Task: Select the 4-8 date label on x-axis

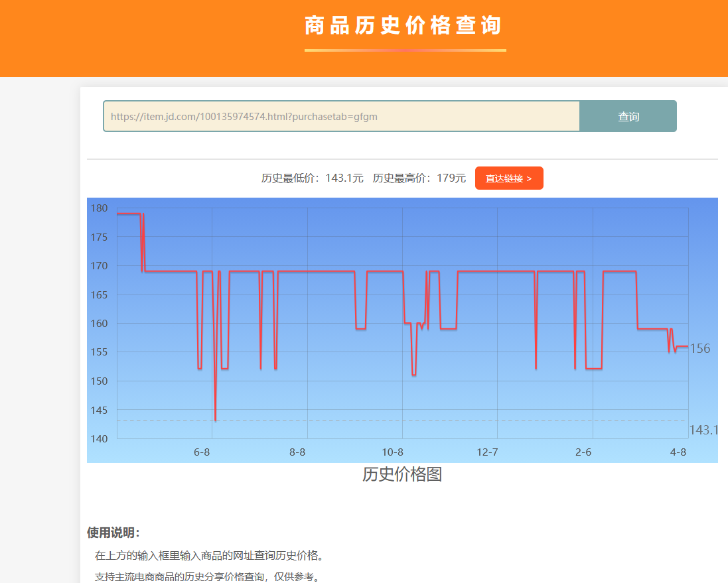Action: tap(678, 452)
